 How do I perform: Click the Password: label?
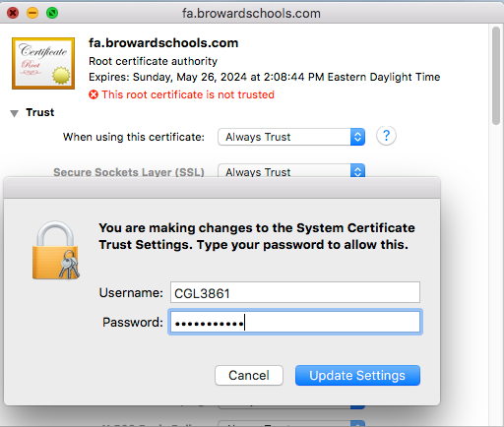(x=133, y=322)
